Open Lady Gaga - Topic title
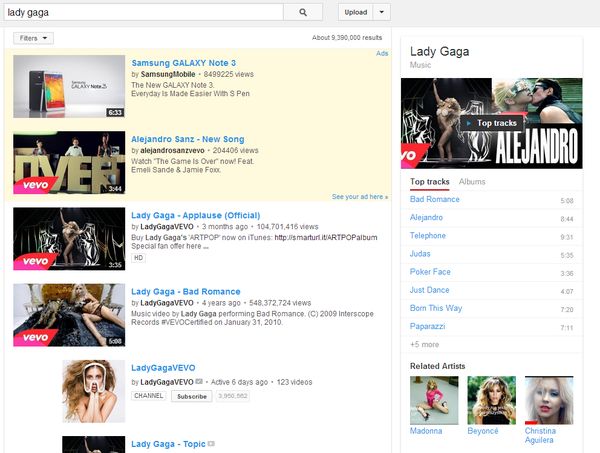This screenshot has width=600, height=453. (x=168, y=444)
